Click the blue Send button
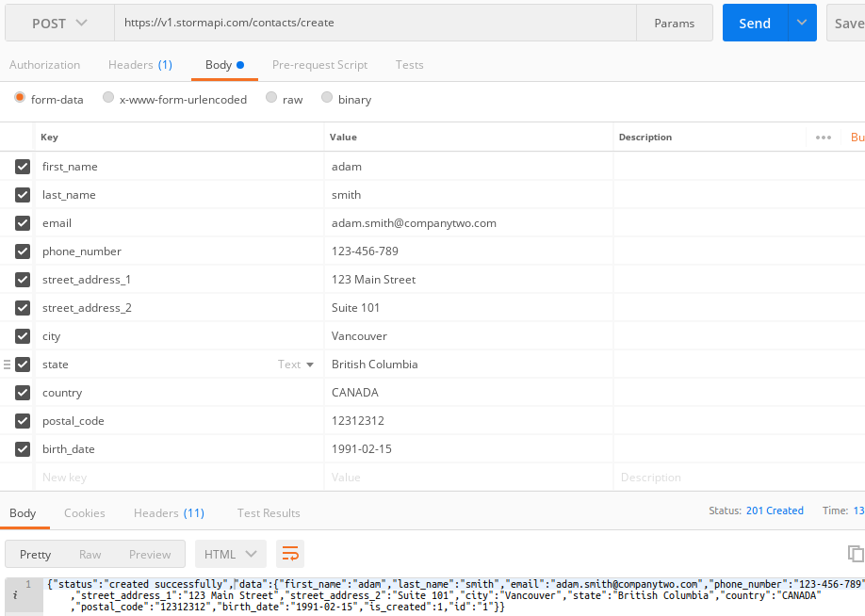 click(755, 23)
